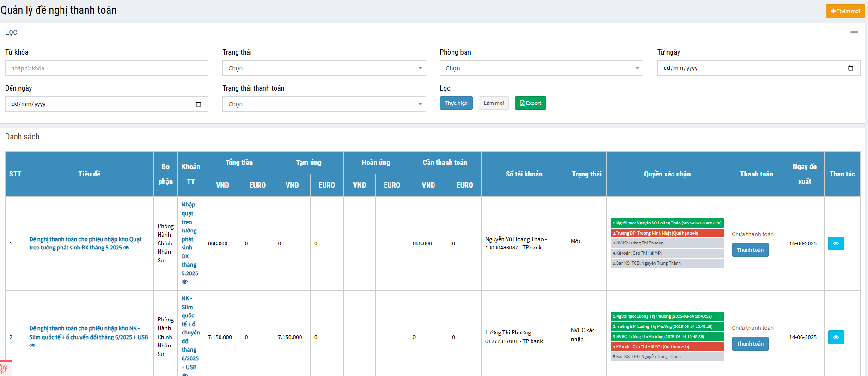This screenshot has height=376, width=868.
Task: Export the list with the Export button
Action: 530,103
